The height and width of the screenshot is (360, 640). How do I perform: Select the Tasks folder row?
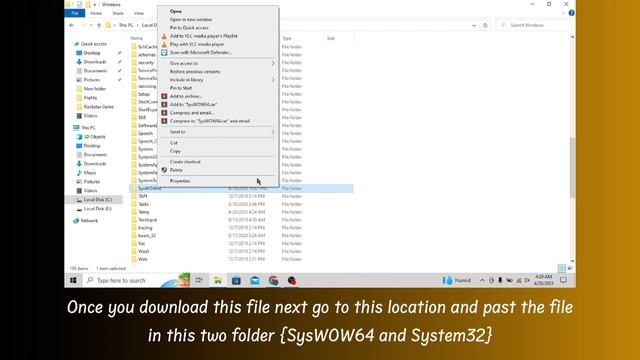[242, 204]
